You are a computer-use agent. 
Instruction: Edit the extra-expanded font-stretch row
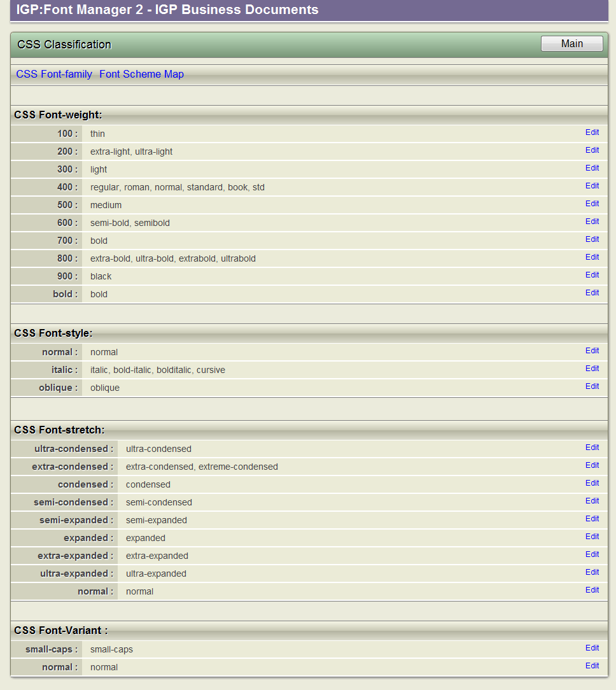592,554
